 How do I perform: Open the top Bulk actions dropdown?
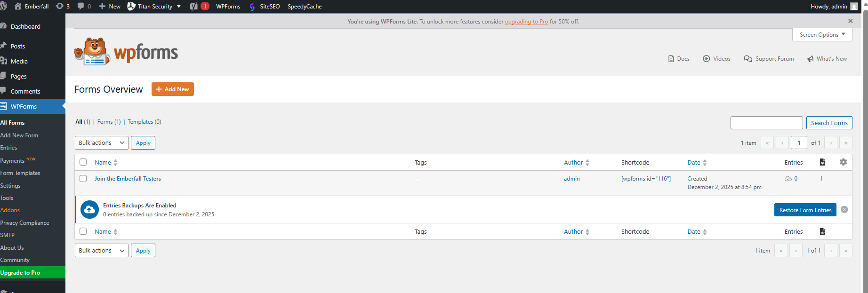pyautogui.click(x=102, y=143)
